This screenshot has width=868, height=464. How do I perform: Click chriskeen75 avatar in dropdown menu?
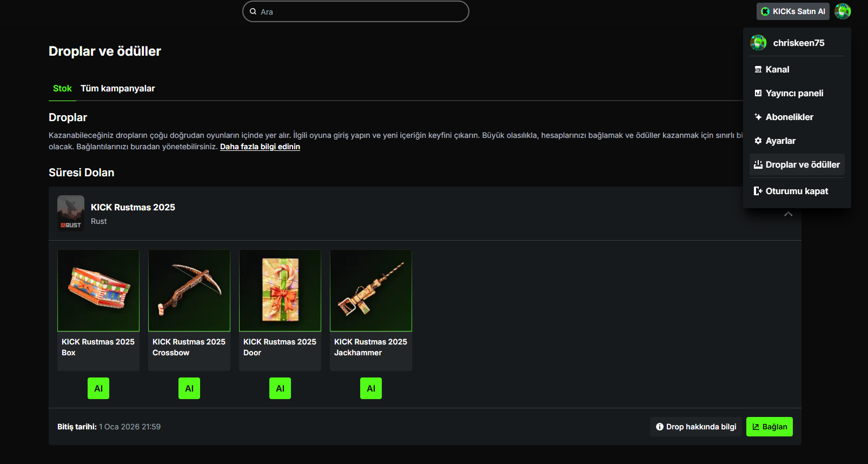758,43
